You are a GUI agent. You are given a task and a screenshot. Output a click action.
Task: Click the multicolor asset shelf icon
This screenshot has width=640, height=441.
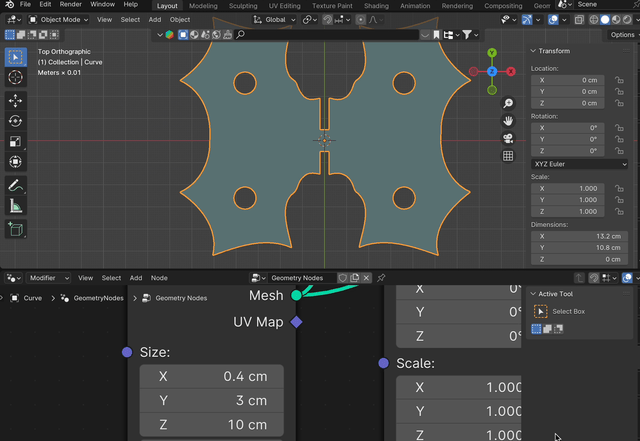click(x=169, y=35)
